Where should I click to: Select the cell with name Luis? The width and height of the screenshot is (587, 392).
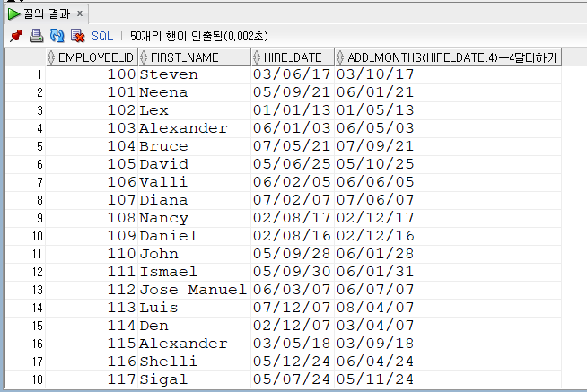point(194,309)
